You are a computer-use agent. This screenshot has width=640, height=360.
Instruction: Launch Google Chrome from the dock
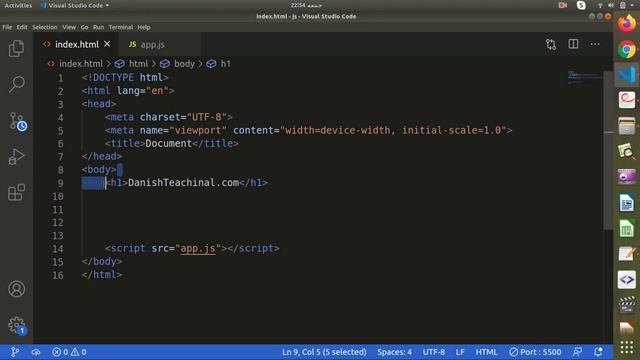[x=627, y=50]
